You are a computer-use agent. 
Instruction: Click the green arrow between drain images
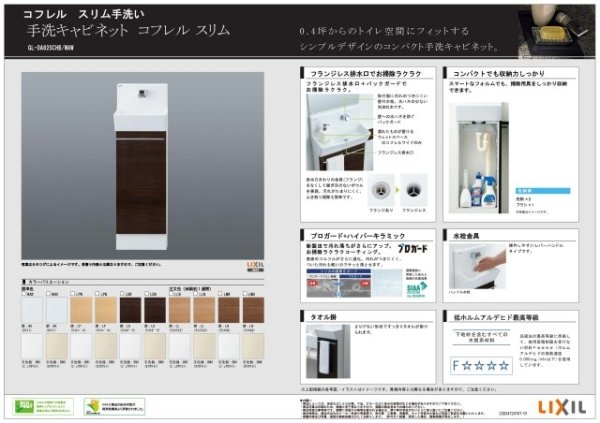pyautogui.click(x=397, y=189)
